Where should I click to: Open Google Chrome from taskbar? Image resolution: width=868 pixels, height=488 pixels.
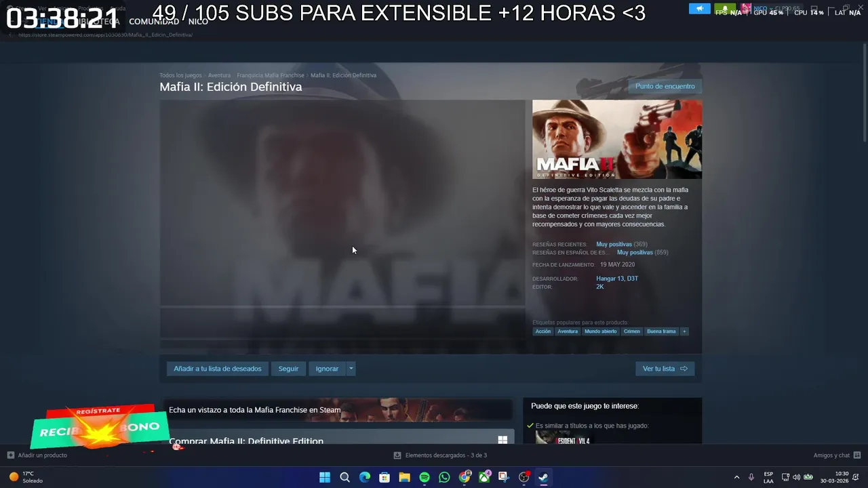coord(465,477)
